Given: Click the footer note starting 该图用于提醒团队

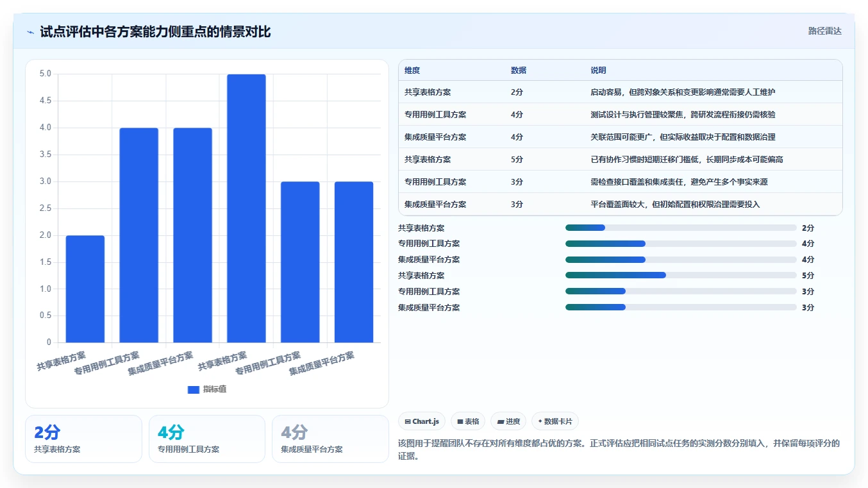Looking at the screenshot, I should pyautogui.click(x=619, y=450).
